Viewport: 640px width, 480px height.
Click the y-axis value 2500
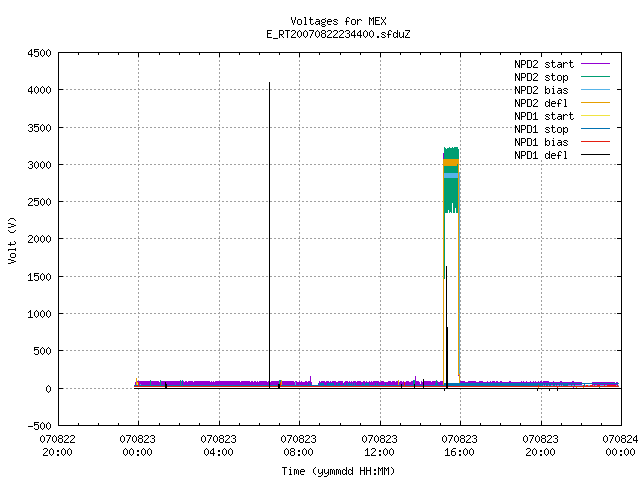tap(39, 202)
